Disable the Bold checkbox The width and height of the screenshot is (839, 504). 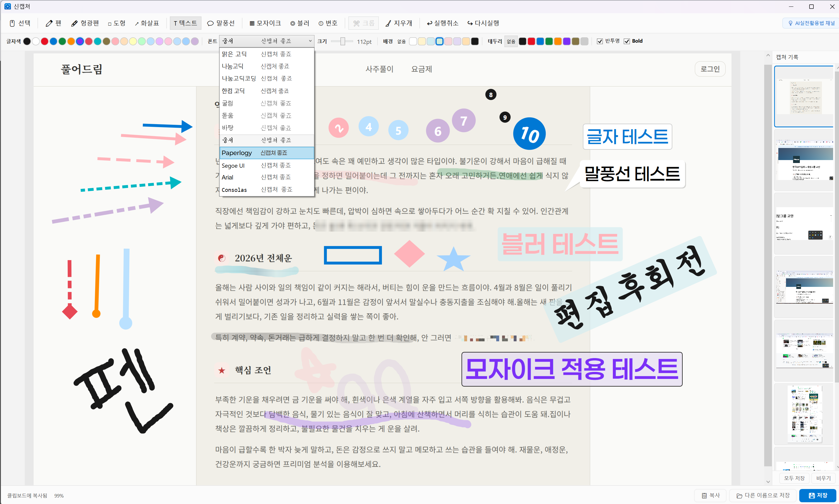point(628,41)
